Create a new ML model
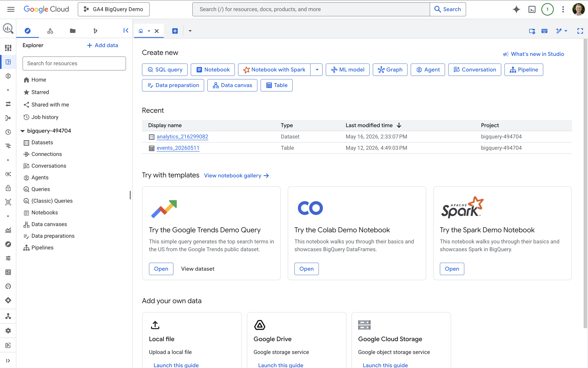 point(347,70)
